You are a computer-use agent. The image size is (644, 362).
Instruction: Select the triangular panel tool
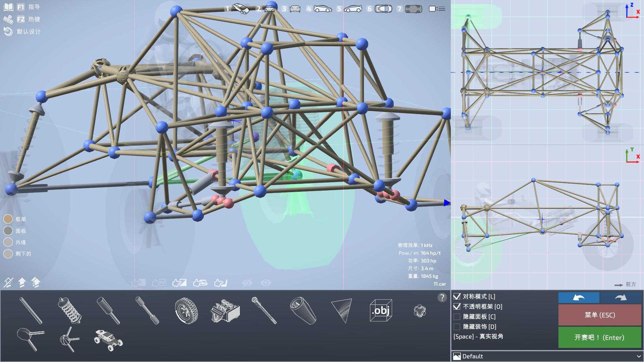342,311
